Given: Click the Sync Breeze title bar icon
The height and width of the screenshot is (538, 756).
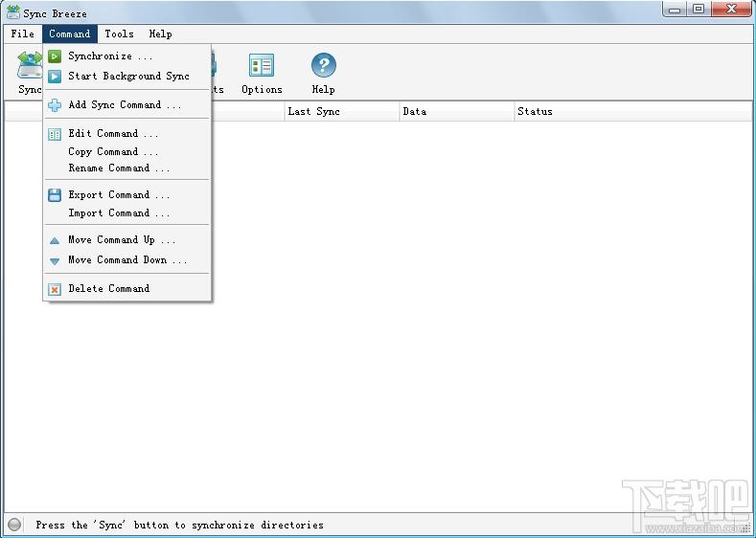Looking at the screenshot, I should [13, 12].
